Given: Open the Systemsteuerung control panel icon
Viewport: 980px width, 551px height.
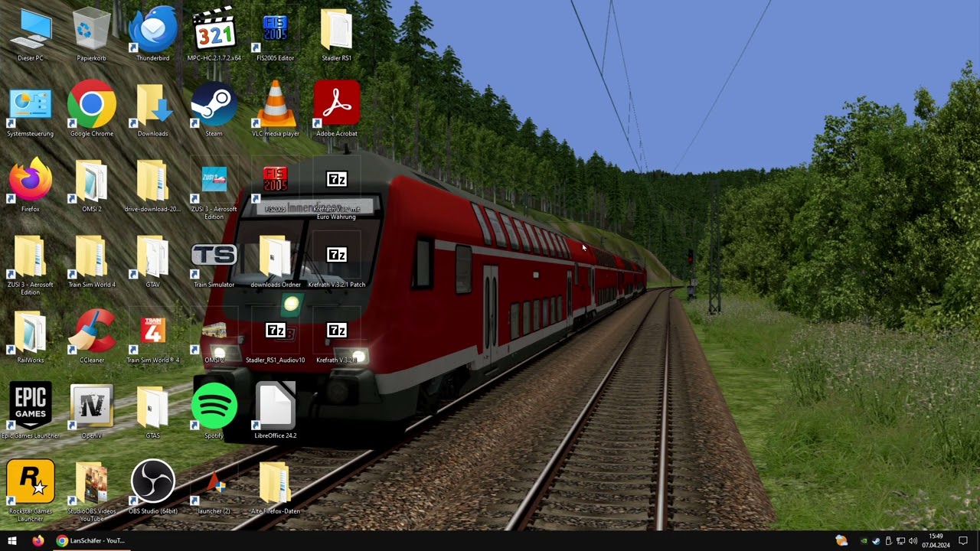Looking at the screenshot, I should point(31,110).
